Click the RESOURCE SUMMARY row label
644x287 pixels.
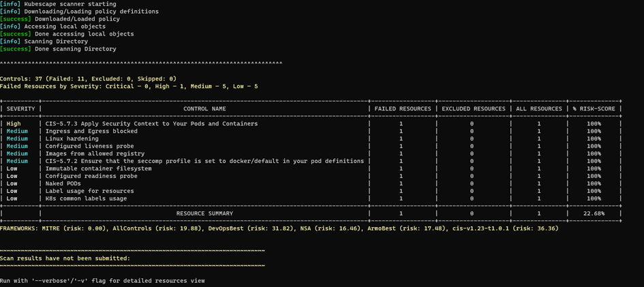coord(204,213)
